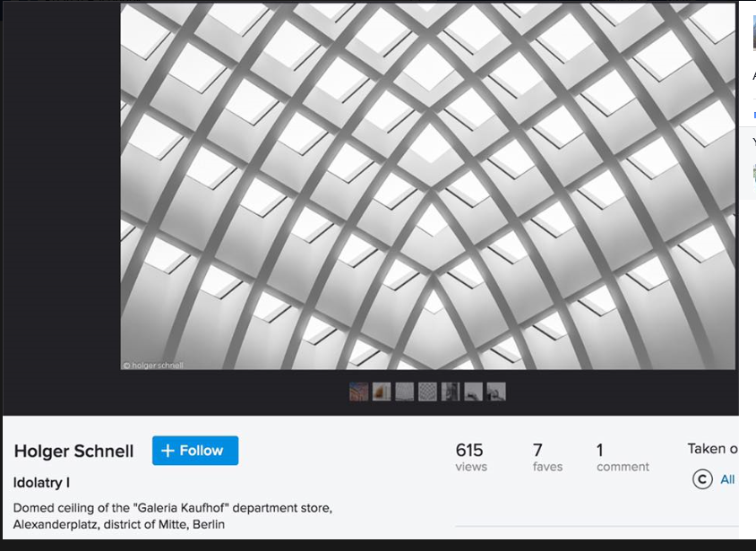Select the second orange-toned filmstrip thumbnail

tap(382, 392)
